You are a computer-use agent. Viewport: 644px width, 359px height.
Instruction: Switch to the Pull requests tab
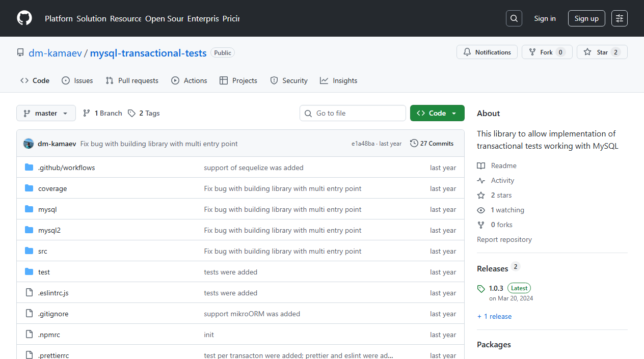coord(131,80)
